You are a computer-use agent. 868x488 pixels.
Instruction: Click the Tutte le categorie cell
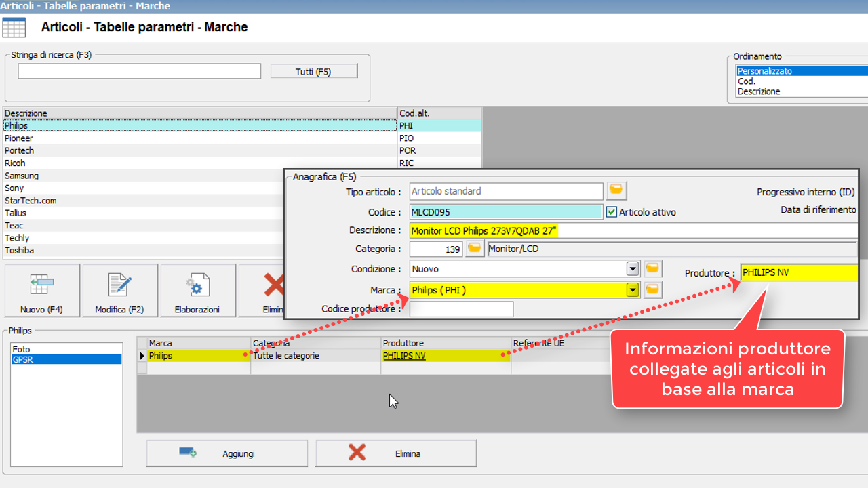[x=316, y=355]
